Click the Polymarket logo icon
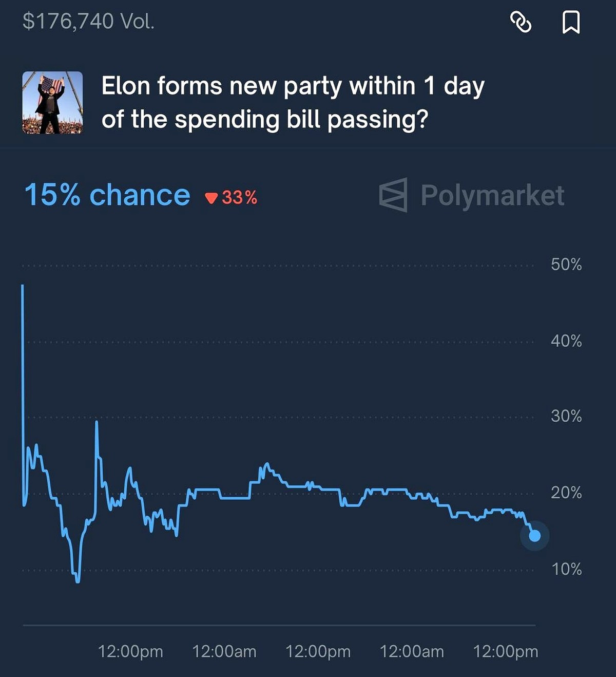Image resolution: width=616 pixels, height=677 pixels. pos(393,195)
